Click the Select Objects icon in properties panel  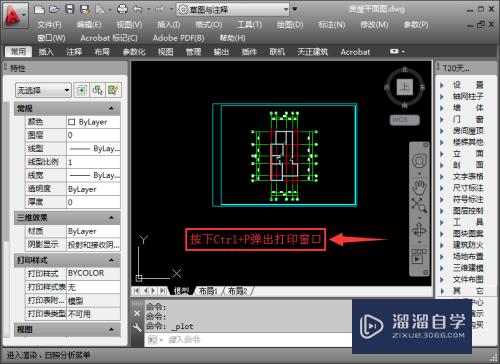click(97, 90)
